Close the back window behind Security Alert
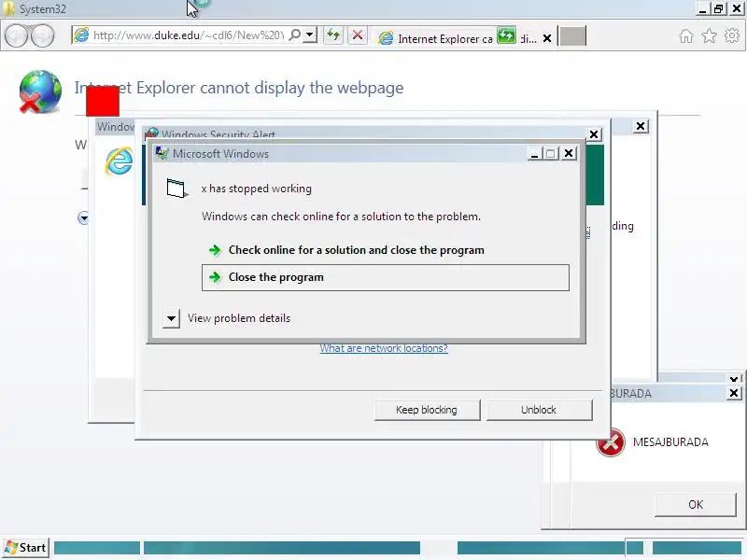Viewport: 747px width, 560px height. [x=641, y=126]
